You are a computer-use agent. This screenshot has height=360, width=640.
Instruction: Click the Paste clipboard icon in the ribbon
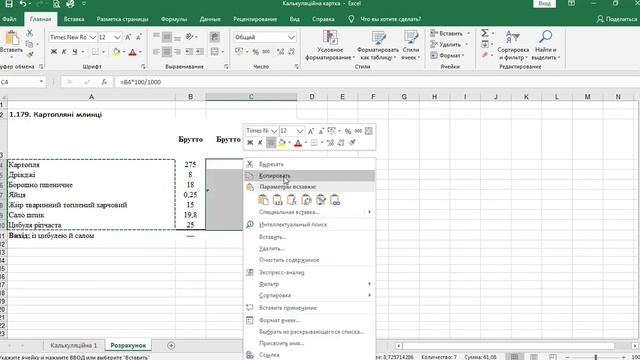[x=12, y=38]
